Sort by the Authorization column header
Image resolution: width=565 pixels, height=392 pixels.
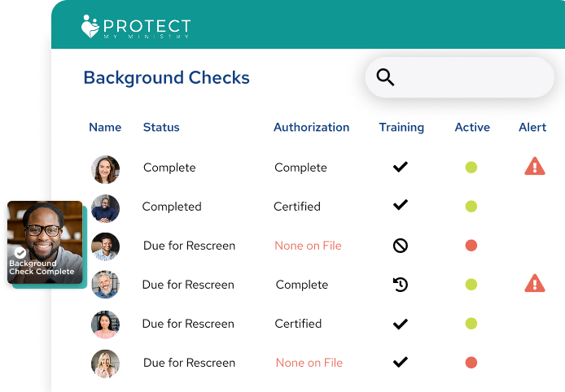pyautogui.click(x=311, y=127)
